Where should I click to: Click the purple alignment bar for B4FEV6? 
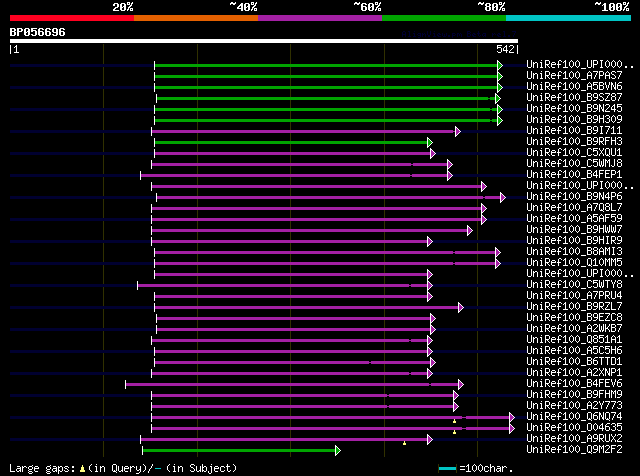(x=292, y=385)
